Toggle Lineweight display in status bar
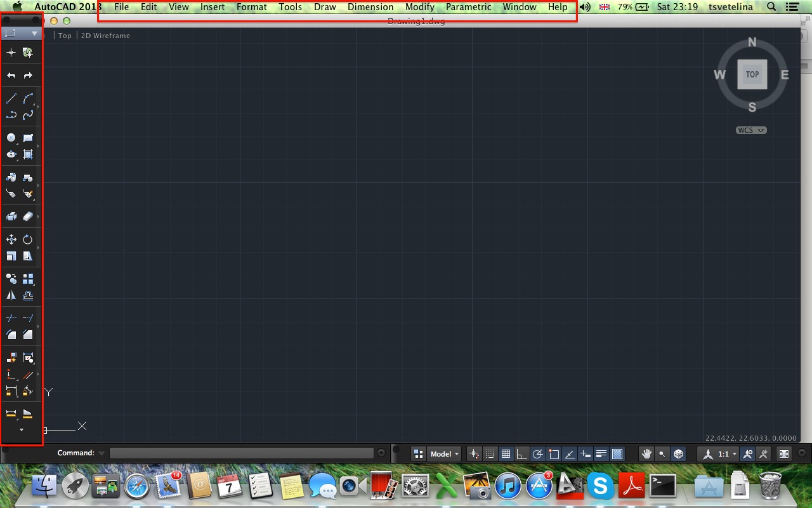This screenshot has height=508, width=812. click(x=601, y=453)
